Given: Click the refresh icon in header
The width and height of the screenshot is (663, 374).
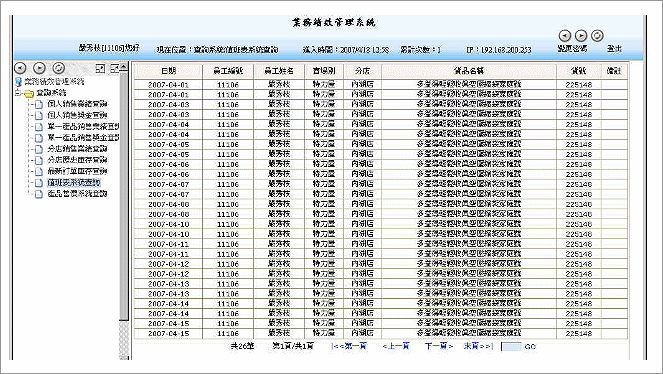Looking at the screenshot, I should [x=597, y=36].
